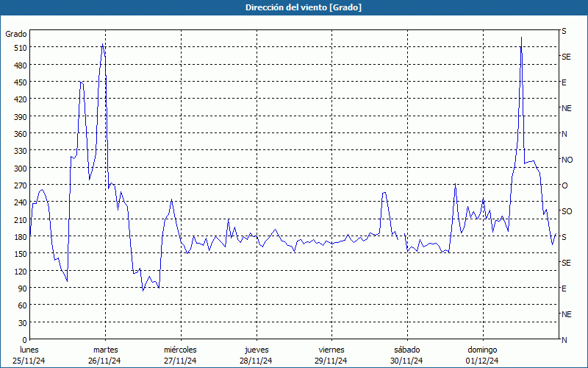The height and width of the screenshot is (368, 588).
Task: Click the 'martes 26/11/24' date label
Action: click(x=105, y=355)
